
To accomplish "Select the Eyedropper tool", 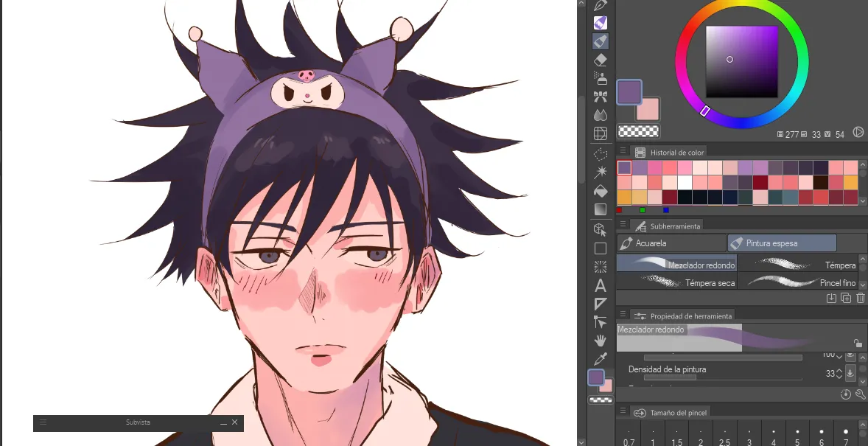I will [x=600, y=359].
